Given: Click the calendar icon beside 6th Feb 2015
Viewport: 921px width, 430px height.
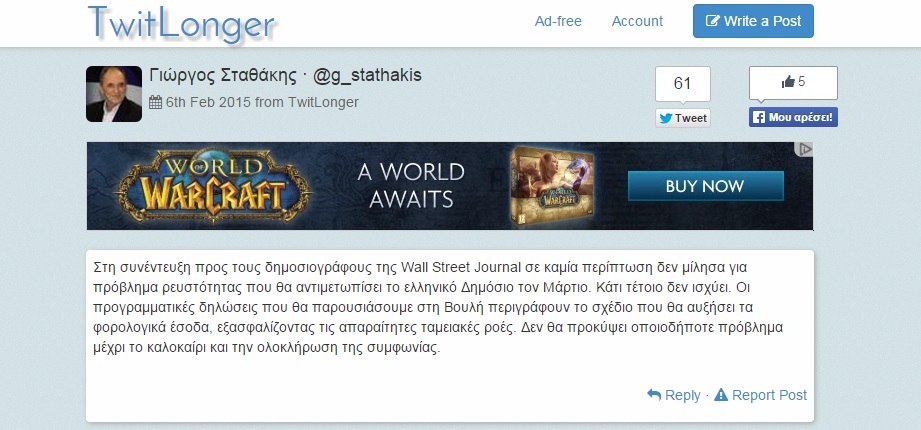Looking at the screenshot, I should 155,102.
